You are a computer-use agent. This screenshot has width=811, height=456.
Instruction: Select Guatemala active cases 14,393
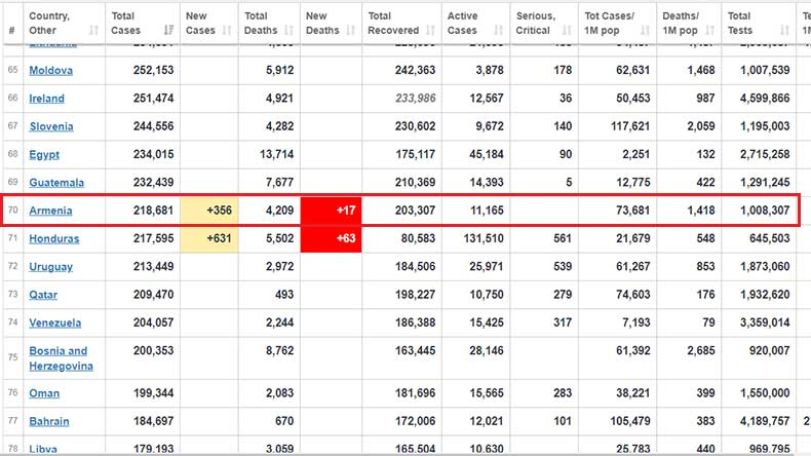(486, 183)
